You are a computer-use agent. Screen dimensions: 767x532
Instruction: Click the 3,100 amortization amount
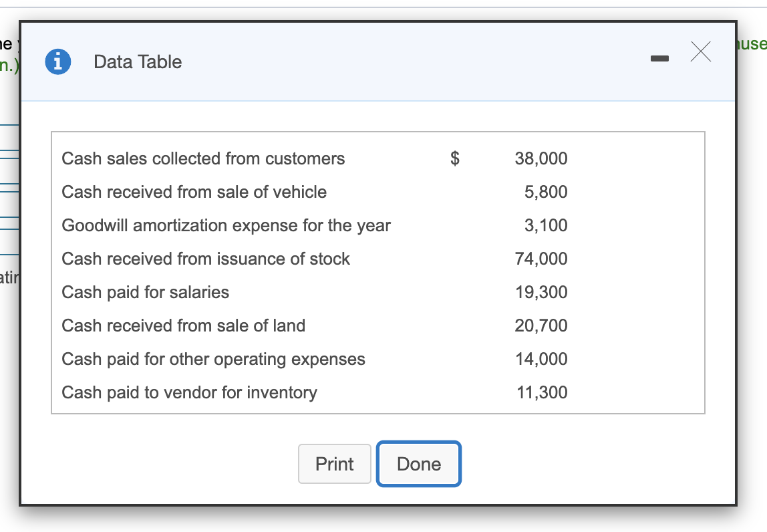546,225
